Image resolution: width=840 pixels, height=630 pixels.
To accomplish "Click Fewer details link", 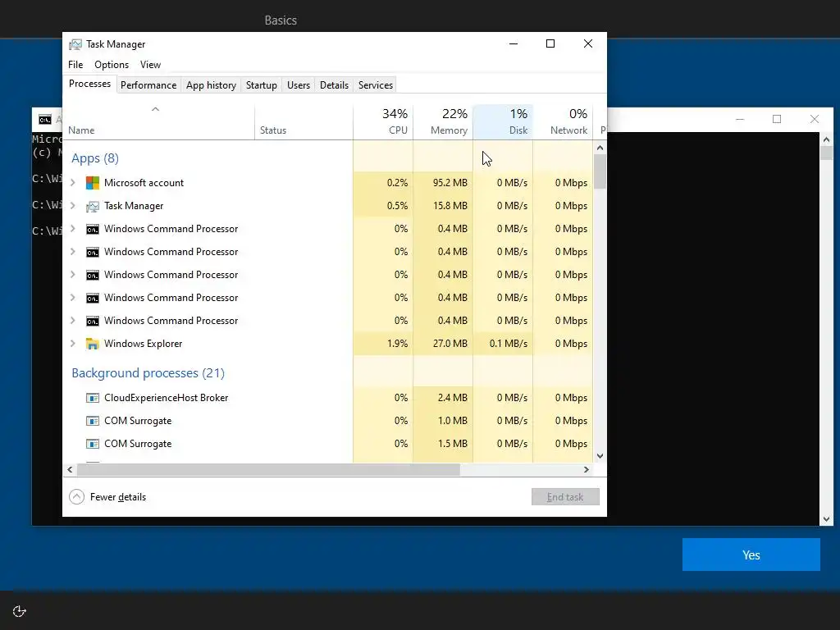I will [x=118, y=497].
